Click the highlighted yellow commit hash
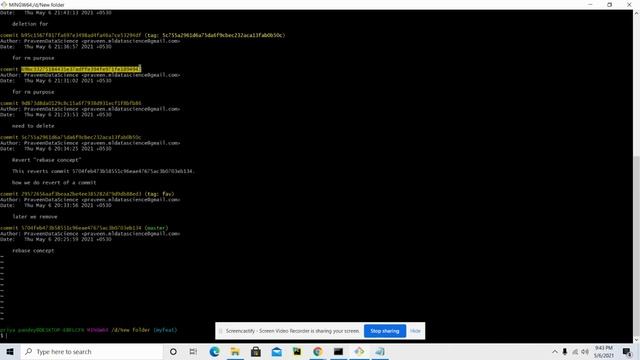This screenshot has width=640, height=360. point(81,69)
